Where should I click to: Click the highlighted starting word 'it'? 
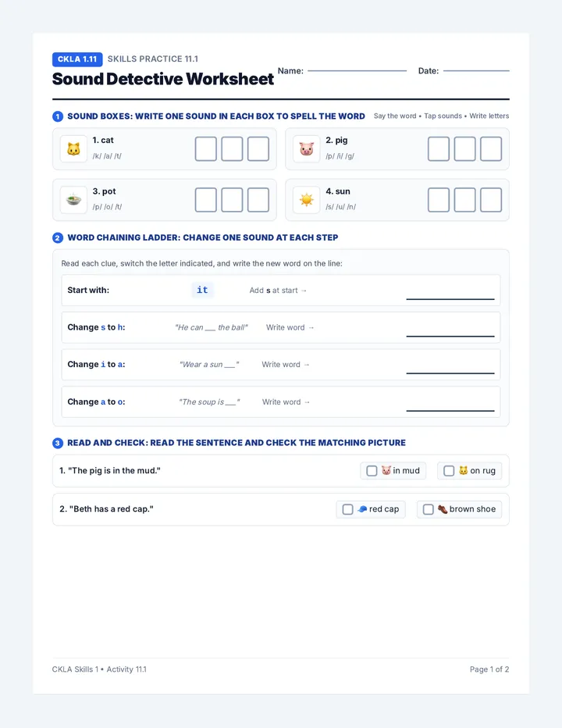(x=202, y=290)
